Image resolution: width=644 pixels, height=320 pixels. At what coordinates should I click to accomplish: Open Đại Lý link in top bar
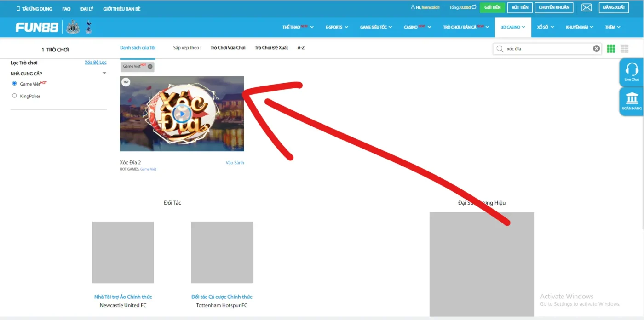tap(86, 9)
